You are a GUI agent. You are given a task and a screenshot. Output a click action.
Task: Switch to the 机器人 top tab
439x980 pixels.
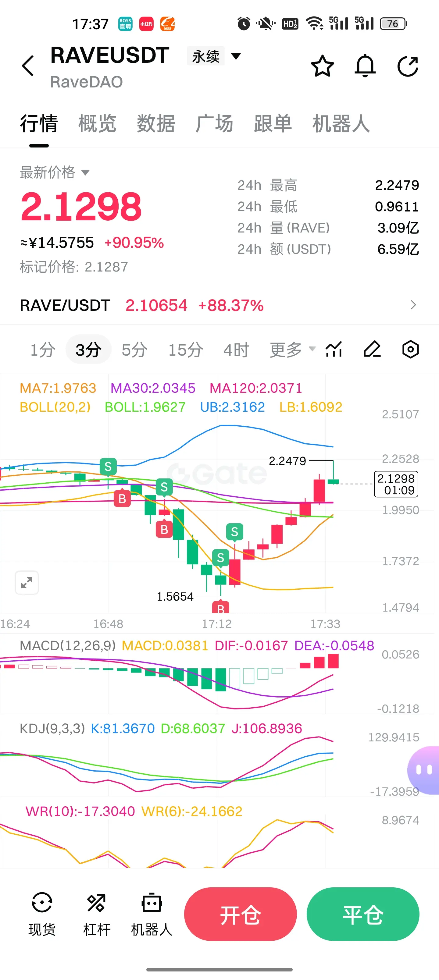(x=341, y=124)
